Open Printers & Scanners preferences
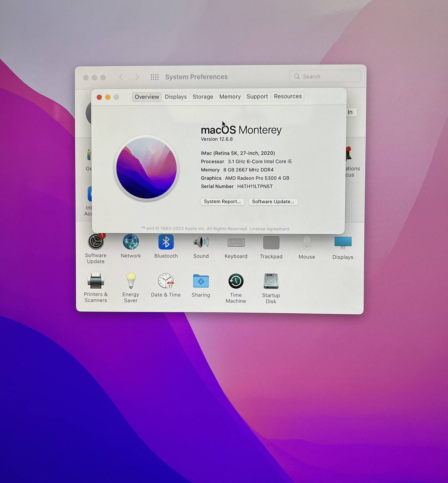 pyautogui.click(x=96, y=281)
